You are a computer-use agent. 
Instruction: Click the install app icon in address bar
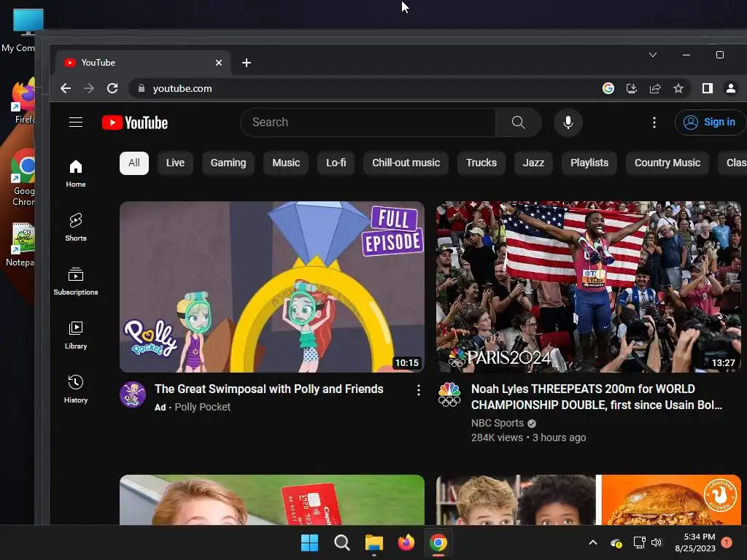631,88
